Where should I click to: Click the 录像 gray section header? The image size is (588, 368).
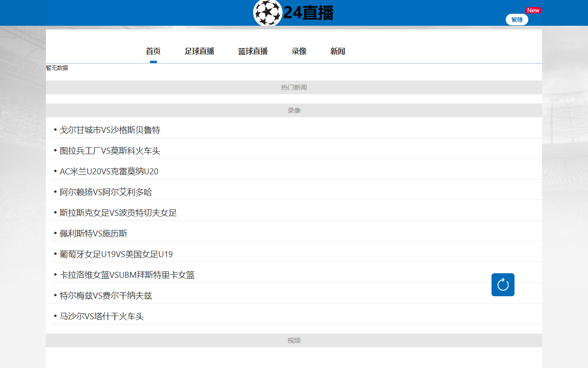pos(294,110)
